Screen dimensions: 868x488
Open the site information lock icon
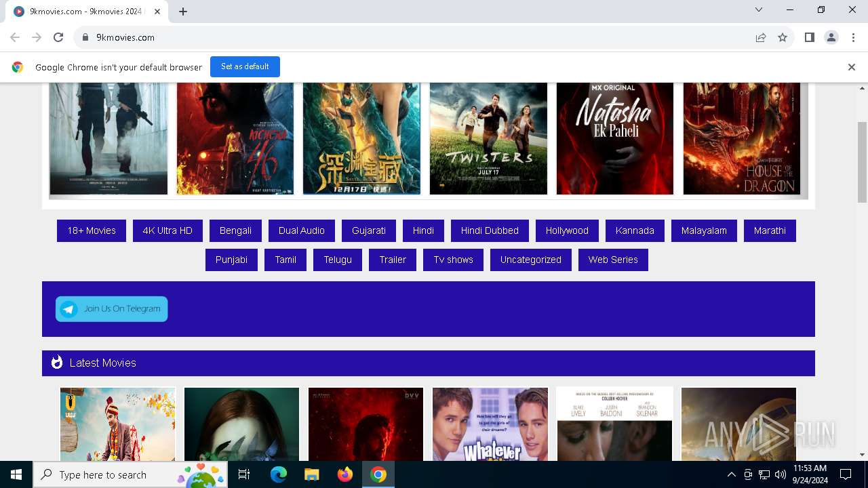85,37
